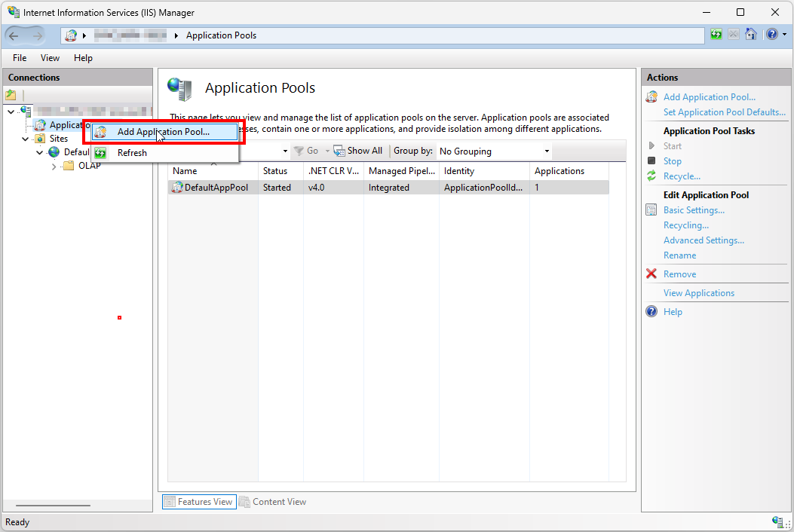Sort by the Identity column header
This screenshot has height=532, width=794.
point(484,171)
